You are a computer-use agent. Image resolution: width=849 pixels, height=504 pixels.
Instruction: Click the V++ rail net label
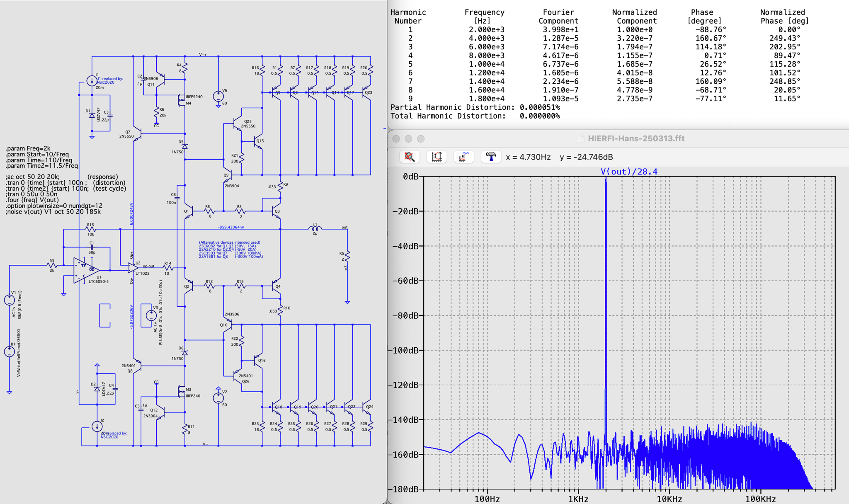coord(203,55)
